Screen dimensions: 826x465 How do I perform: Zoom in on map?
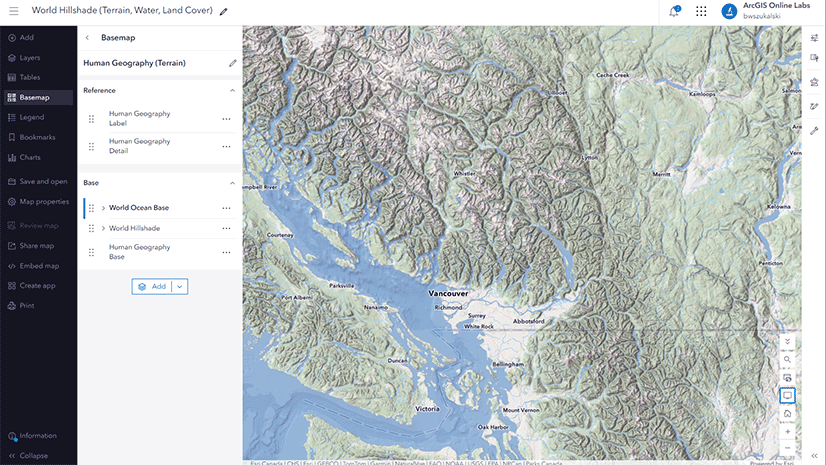coord(788,432)
